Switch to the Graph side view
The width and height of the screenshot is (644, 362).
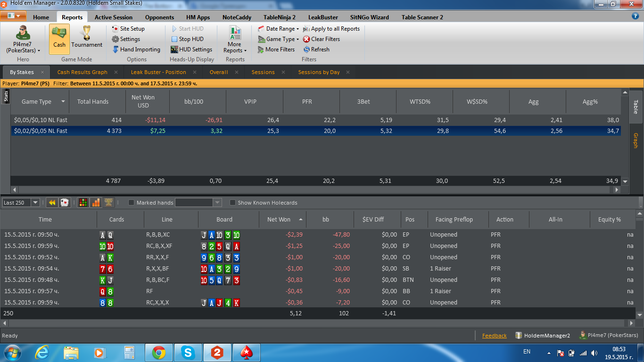coord(636,140)
